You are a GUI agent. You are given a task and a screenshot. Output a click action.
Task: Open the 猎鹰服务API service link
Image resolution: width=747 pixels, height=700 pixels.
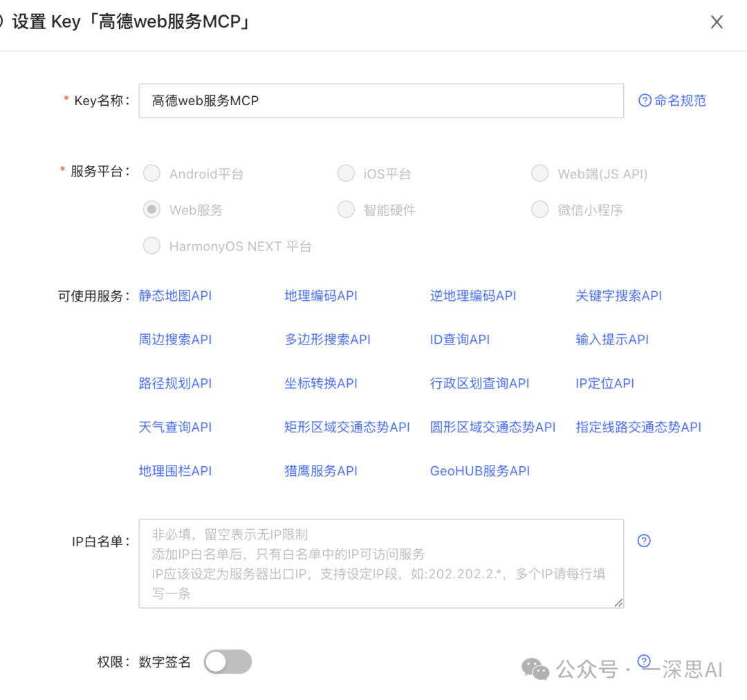320,470
